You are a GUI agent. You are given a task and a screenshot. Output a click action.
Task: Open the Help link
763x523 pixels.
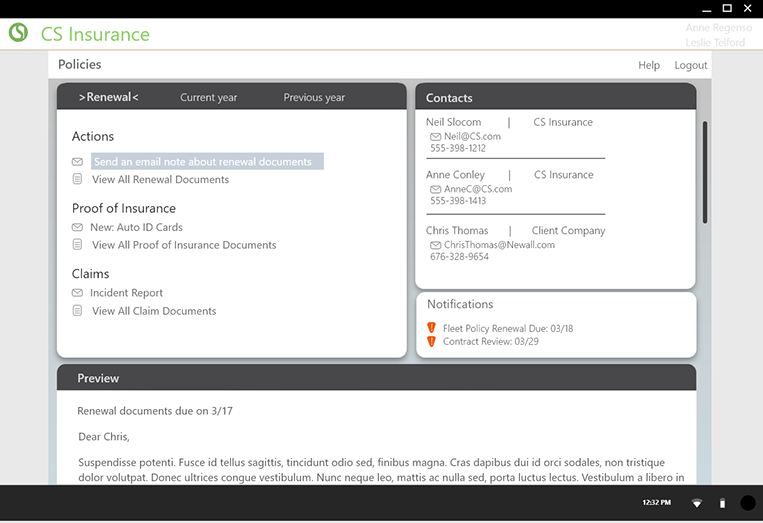649,65
